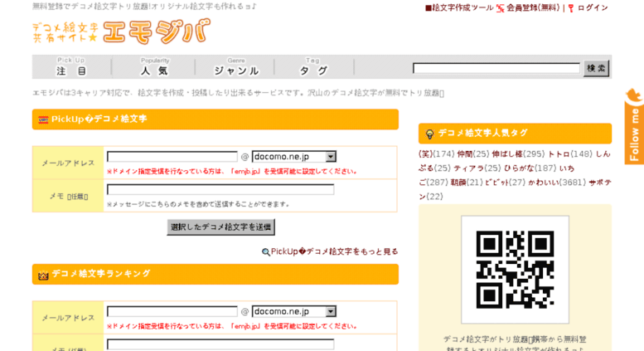Viewport: 644px width, 351px height.
Task: Select the ジャンル Genre tab
Action: [x=235, y=67]
